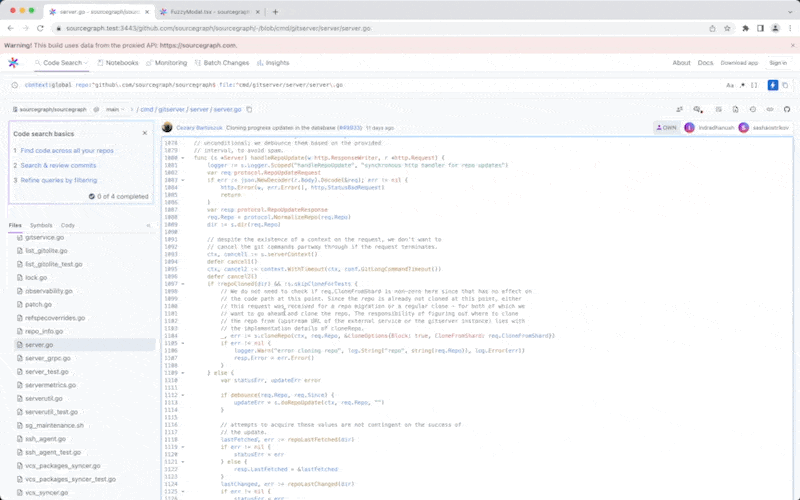Go to Monitoring in navigation bar

pyautogui.click(x=166, y=63)
